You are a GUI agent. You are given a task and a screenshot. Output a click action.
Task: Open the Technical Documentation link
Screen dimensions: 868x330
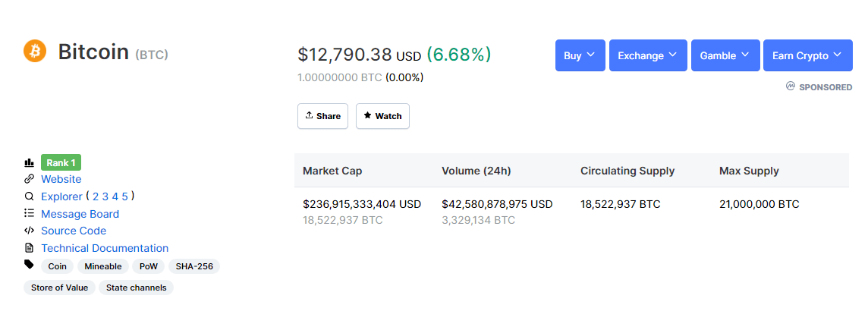(x=105, y=248)
